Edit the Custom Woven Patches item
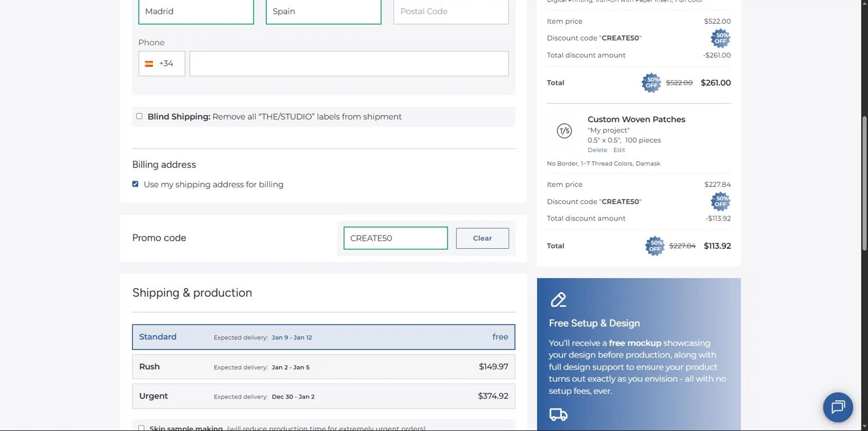Viewport: 868px width, 431px height. (x=619, y=150)
